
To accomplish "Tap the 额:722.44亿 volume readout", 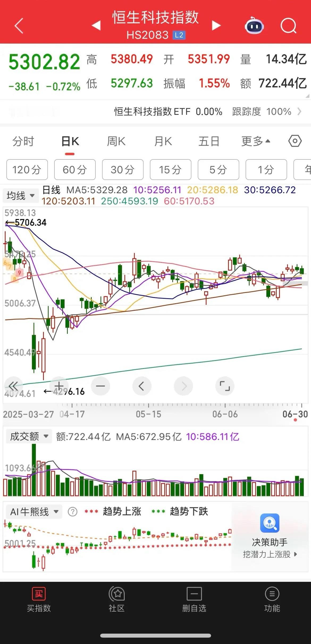I will [x=83, y=437].
